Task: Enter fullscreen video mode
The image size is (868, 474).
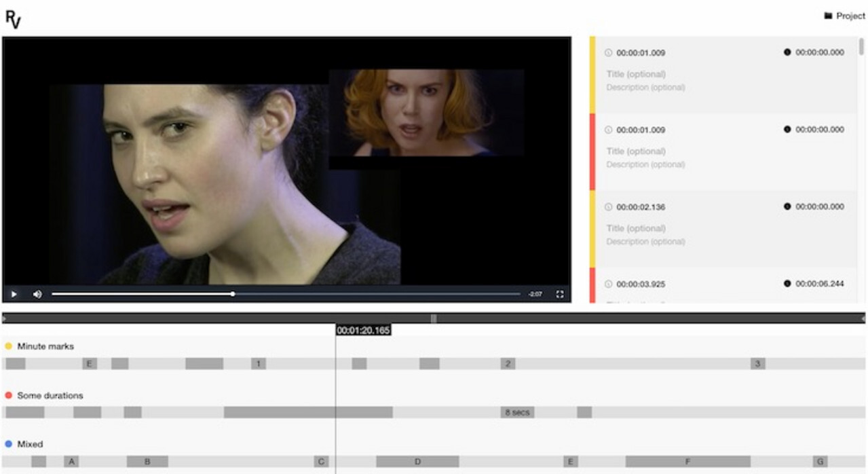Action: 560,294
